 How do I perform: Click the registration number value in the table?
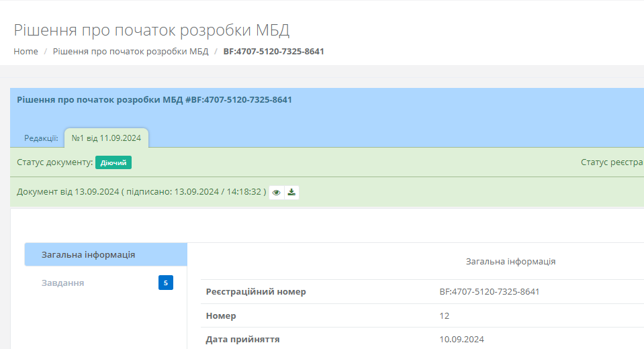(489, 291)
